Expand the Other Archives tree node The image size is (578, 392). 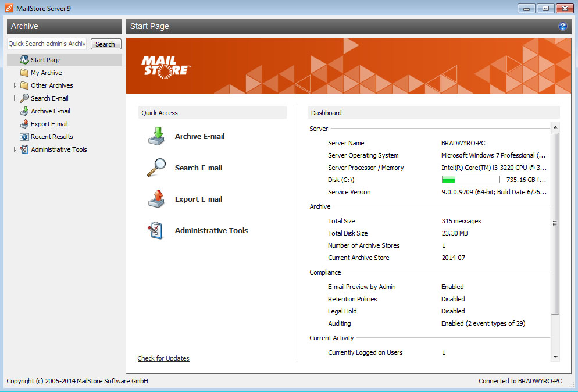[x=15, y=85]
